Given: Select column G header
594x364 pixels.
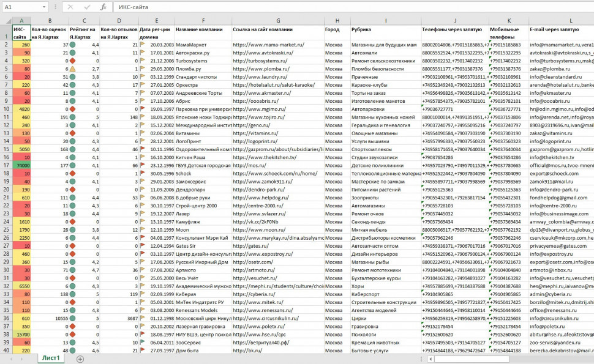Looking at the screenshot, I should pyautogui.click(x=278, y=21).
